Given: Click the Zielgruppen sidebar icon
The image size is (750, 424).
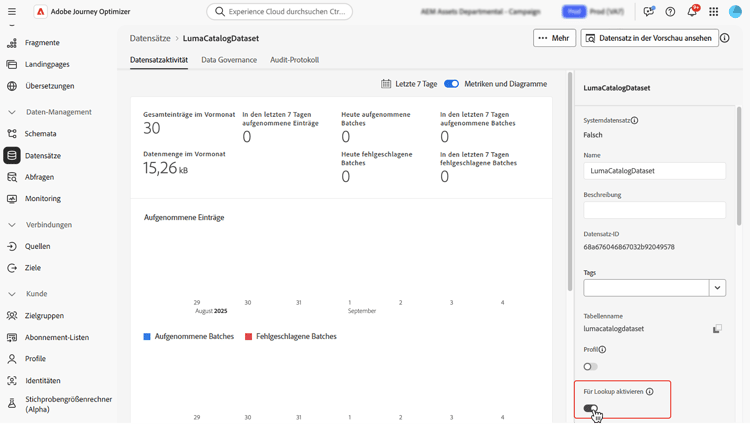Looking at the screenshot, I should click(12, 316).
